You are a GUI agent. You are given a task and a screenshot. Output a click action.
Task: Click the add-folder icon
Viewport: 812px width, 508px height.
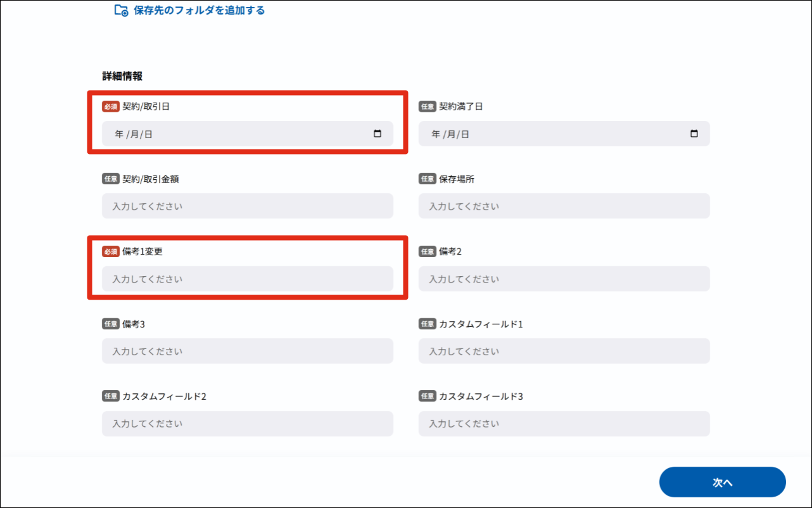click(x=121, y=10)
